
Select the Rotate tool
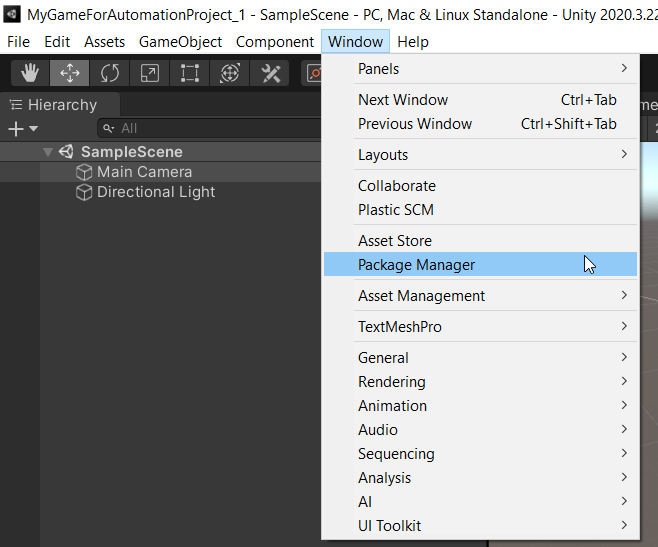(110, 73)
